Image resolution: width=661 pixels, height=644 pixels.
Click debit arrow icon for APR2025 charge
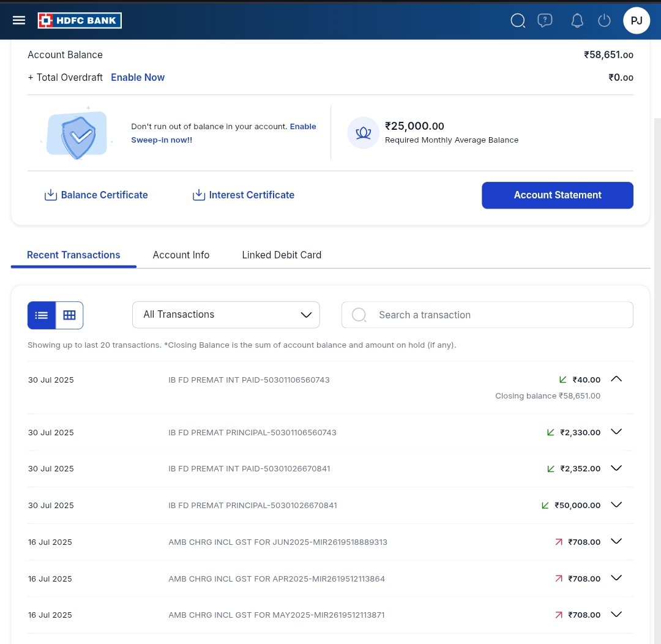tap(559, 578)
